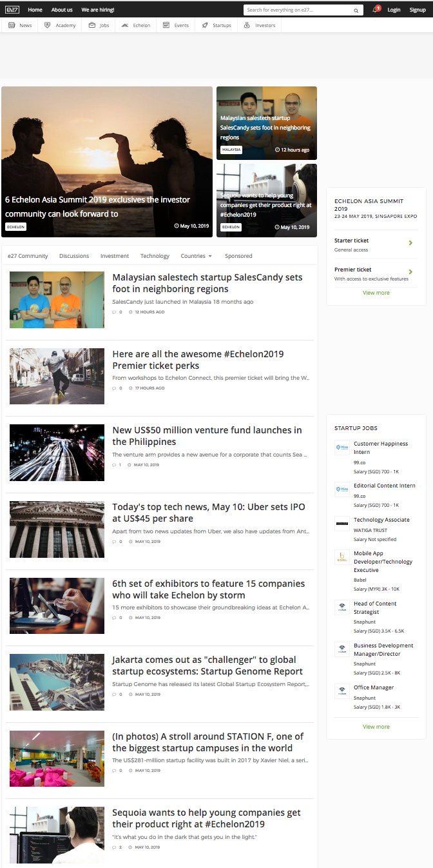Click the Echelon mountain icon
Viewport: 433px width, 868px height.
pos(125,25)
